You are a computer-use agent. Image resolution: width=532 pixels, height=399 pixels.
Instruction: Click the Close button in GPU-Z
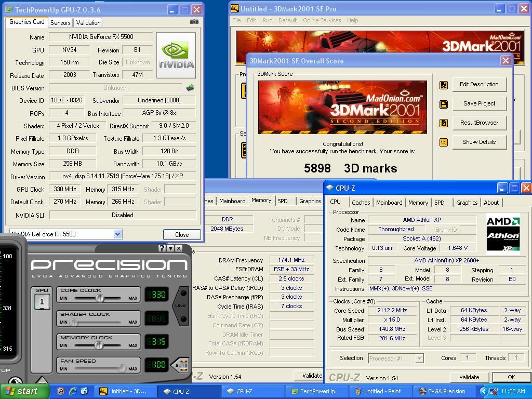(x=182, y=234)
